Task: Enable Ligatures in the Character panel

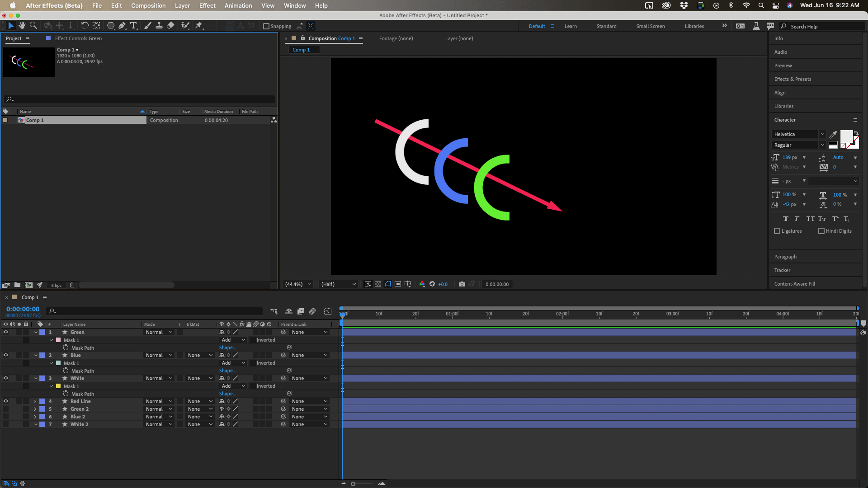Action: tap(777, 231)
